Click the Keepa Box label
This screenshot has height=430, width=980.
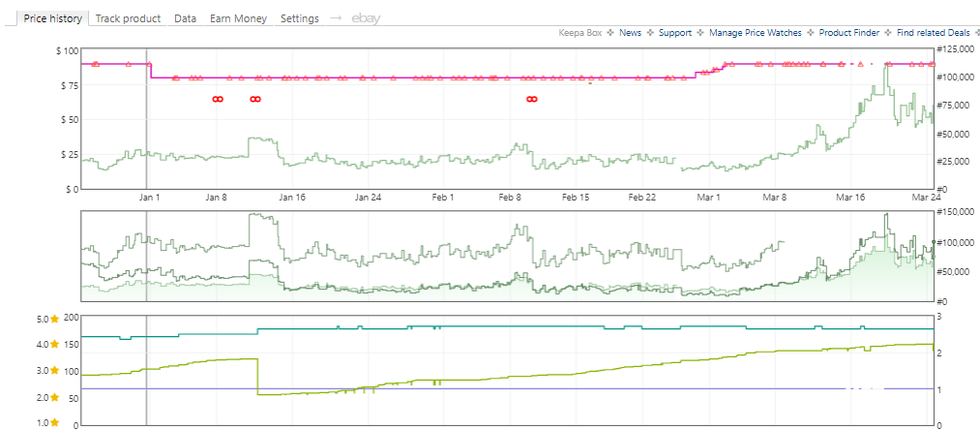[580, 33]
